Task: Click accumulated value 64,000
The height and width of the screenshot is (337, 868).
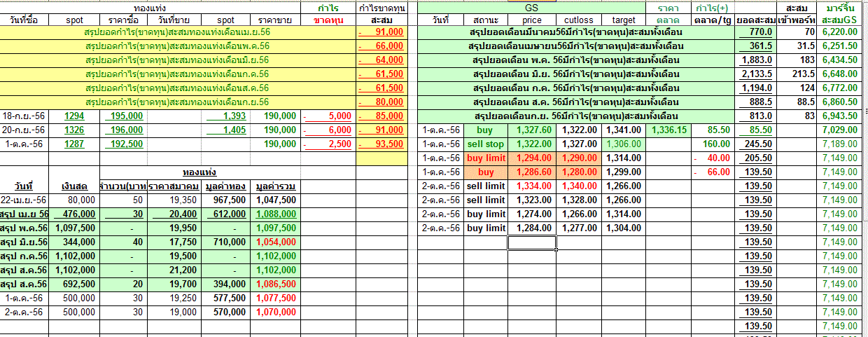Action: (x=381, y=60)
